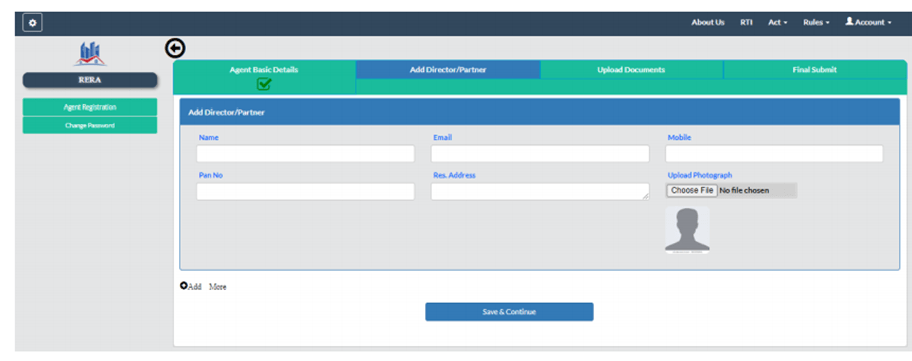Image resolution: width=912 pixels, height=361 pixels.
Task: Go to the Upload Documents tab
Action: click(631, 70)
